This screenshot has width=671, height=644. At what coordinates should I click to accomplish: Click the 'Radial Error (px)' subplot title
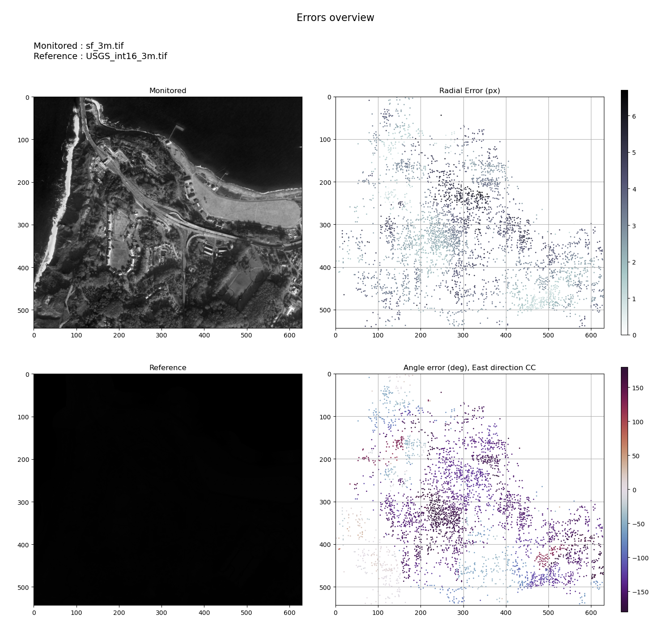pyautogui.click(x=469, y=91)
